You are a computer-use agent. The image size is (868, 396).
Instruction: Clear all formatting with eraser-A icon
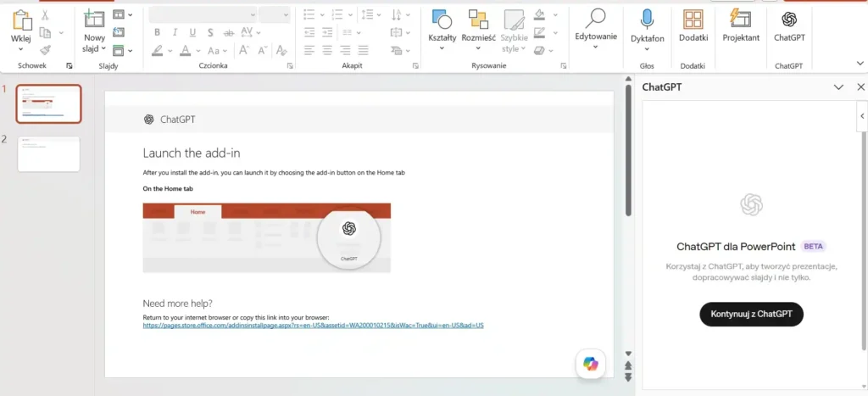tap(281, 50)
